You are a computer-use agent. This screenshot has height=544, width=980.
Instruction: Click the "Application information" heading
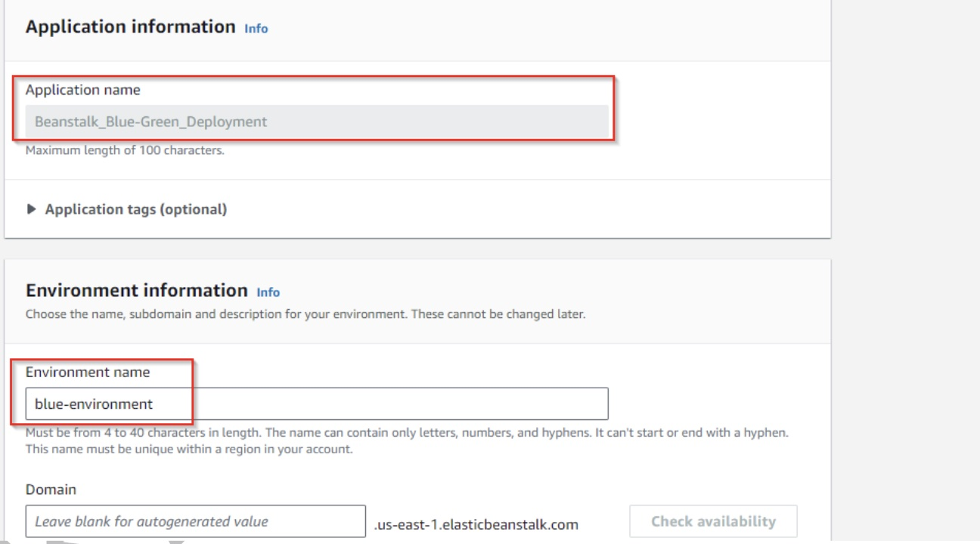130,27
